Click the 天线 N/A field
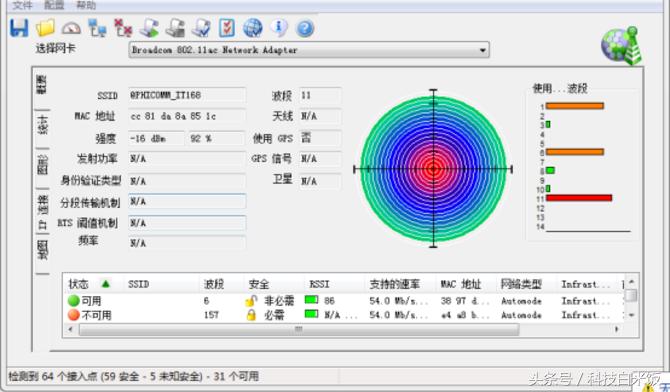Screen dimensions: 670x392 click(320, 116)
